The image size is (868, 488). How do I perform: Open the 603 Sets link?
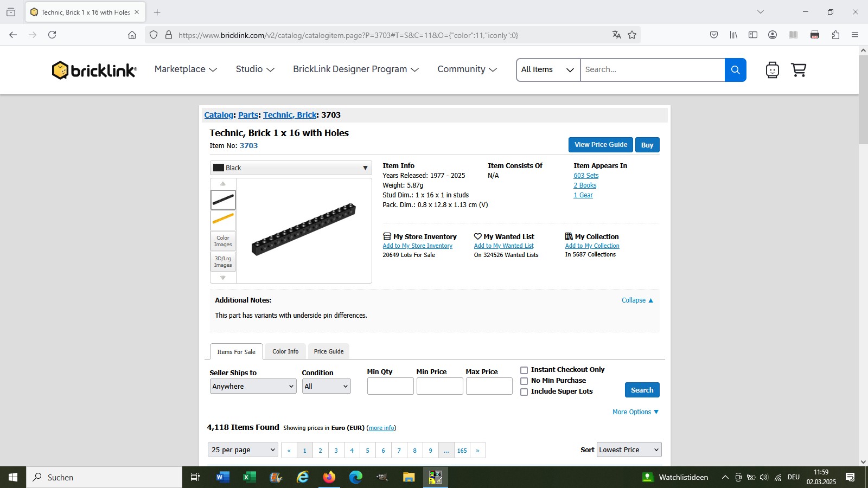click(586, 176)
